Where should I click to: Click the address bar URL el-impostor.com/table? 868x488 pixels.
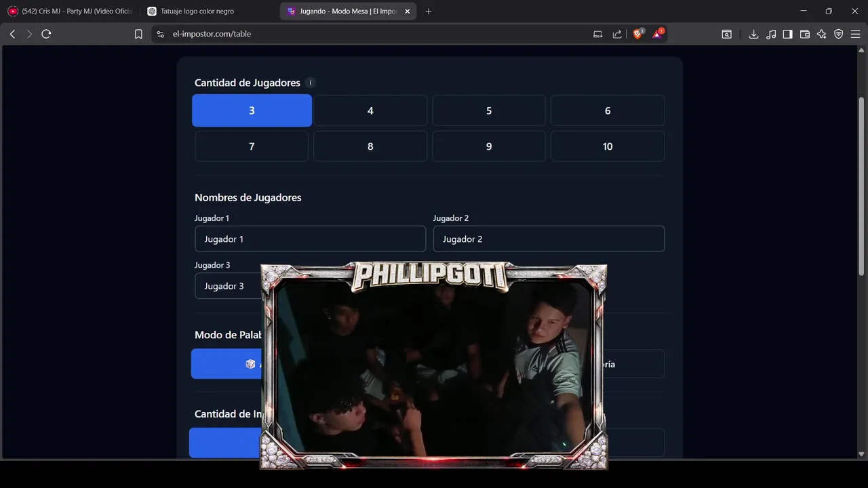(212, 34)
